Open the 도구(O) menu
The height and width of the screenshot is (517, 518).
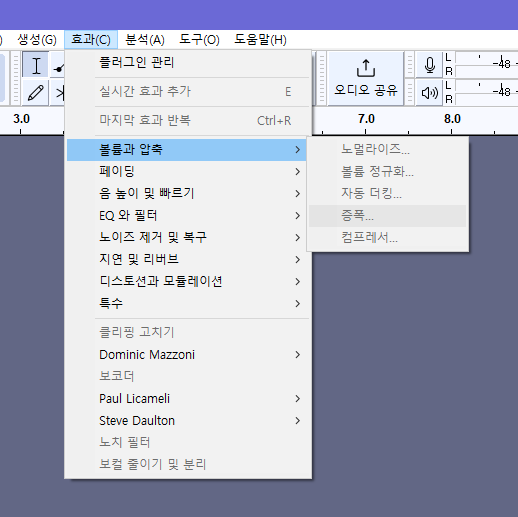click(199, 40)
